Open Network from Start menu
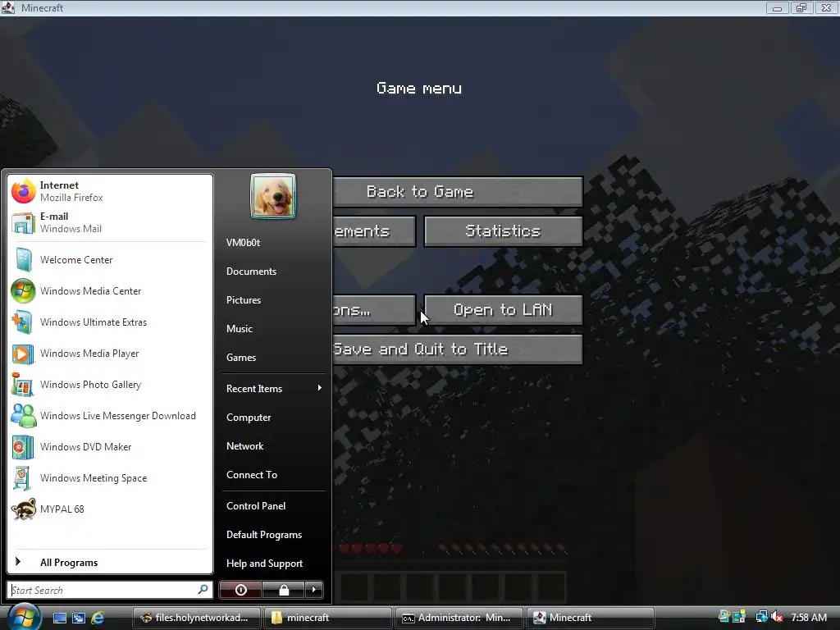The image size is (840, 630). point(272,445)
